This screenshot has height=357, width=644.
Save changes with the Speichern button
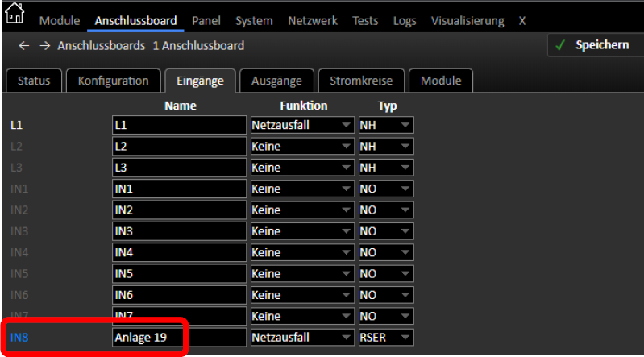[x=592, y=45]
